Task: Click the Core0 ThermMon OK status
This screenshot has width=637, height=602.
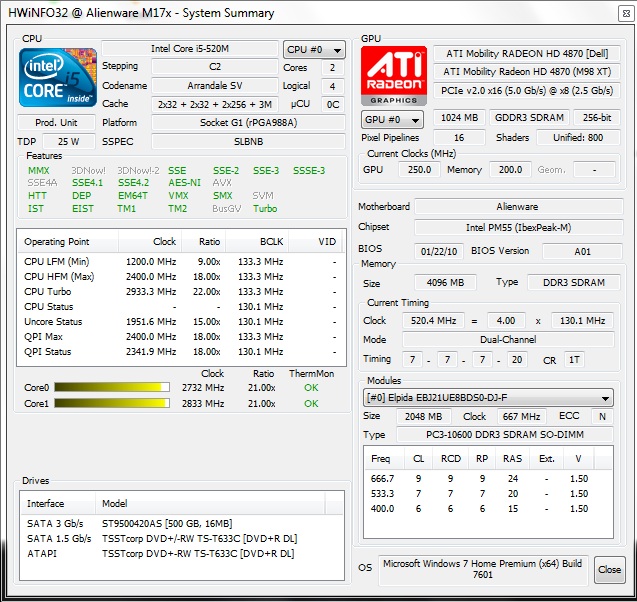Action: pos(311,388)
